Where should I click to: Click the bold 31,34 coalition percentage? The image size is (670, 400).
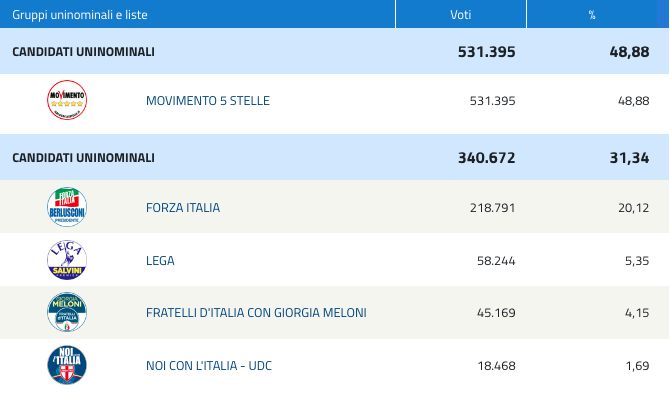[x=629, y=158]
